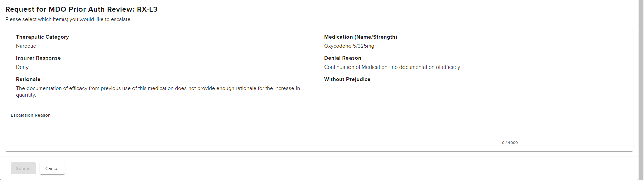The width and height of the screenshot is (644, 180).
Task: Click the rationale paragraph about documentation of efficacy
Action: click(x=158, y=92)
